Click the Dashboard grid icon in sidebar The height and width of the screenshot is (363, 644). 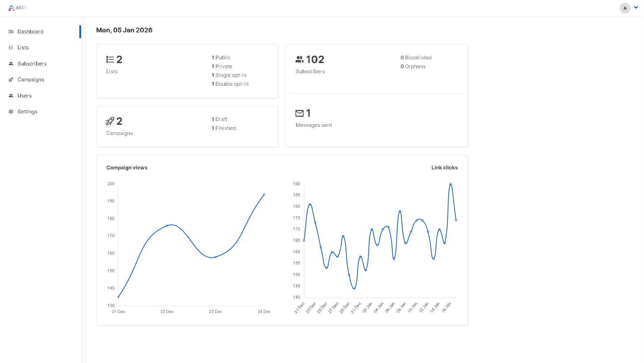click(11, 32)
